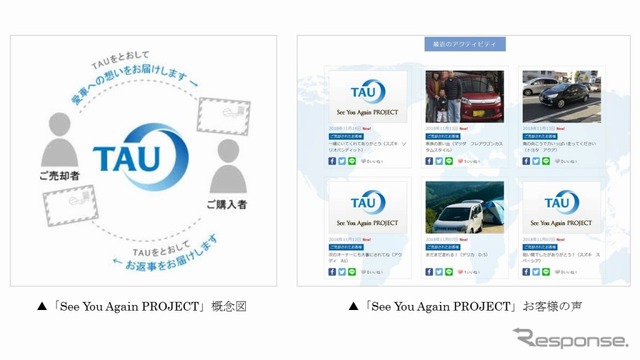This screenshot has width=640, height=360.
Task: Share the Audi A1 post on Facebook
Action: click(332, 272)
